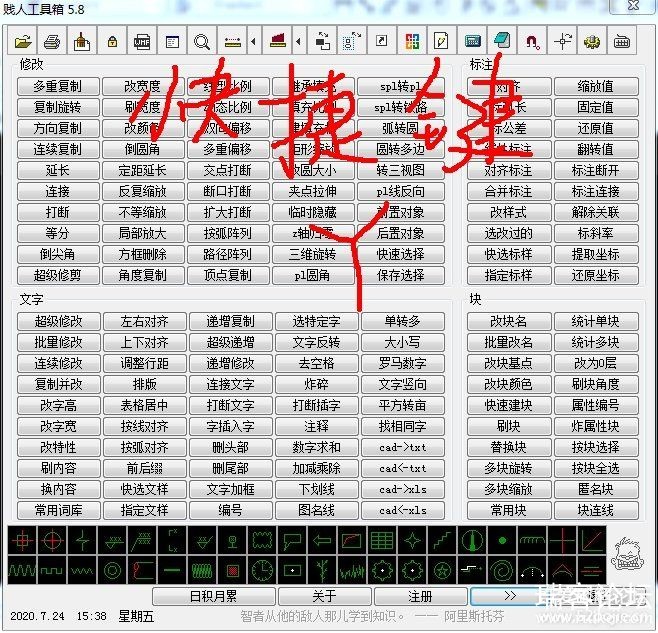This screenshot has height=633, width=658.
Task: Click the 常用词库 button
Action: pyautogui.click(x=59, y=510)
